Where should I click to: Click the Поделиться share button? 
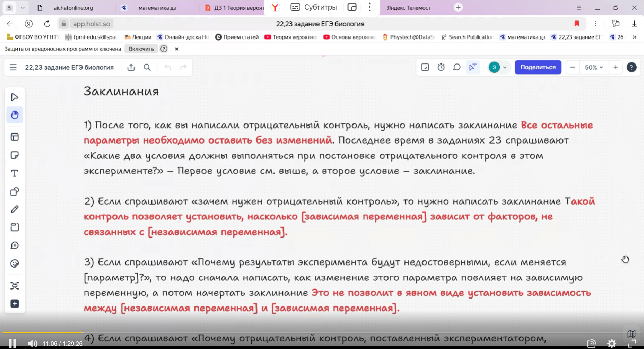(538, 67)
